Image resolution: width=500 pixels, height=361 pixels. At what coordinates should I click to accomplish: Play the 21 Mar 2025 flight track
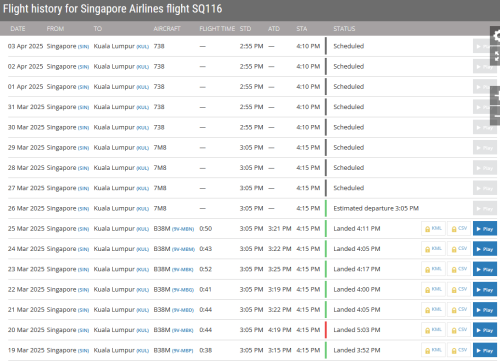coord(485,310)
